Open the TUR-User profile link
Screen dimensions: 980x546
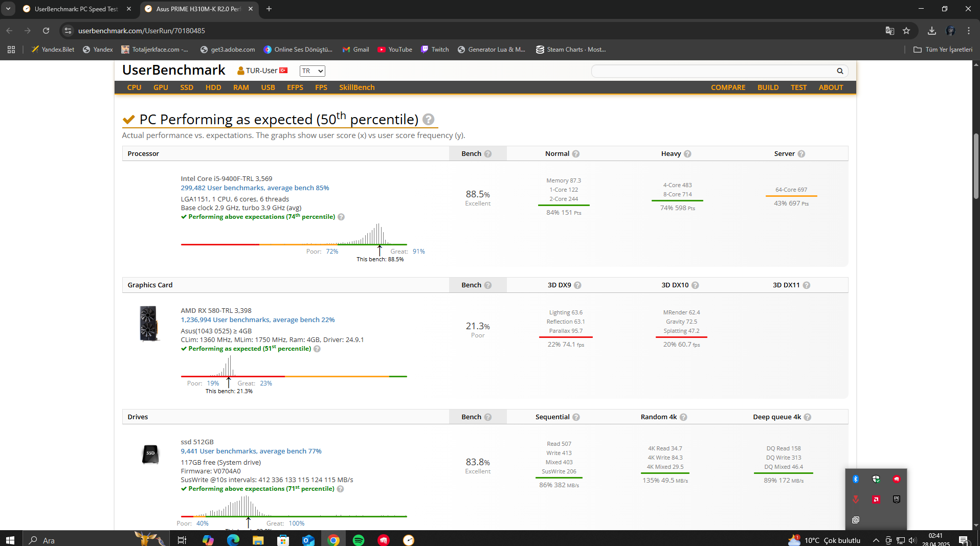[262, 71]
